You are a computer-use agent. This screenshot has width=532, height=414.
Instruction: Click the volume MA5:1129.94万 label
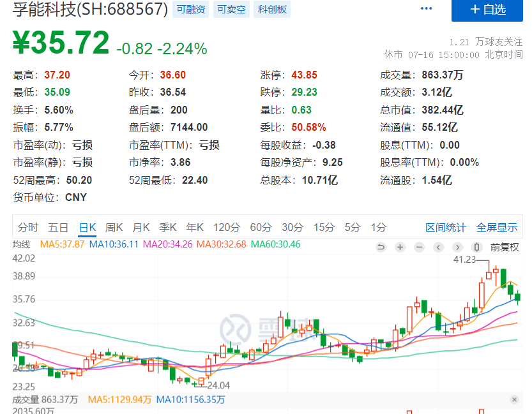point(119,400)
